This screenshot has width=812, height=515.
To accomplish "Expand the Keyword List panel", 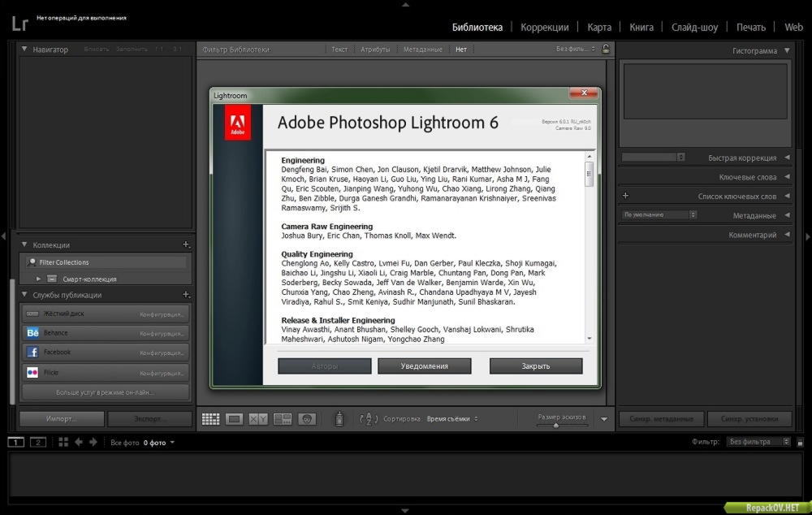I will point(787,196).
